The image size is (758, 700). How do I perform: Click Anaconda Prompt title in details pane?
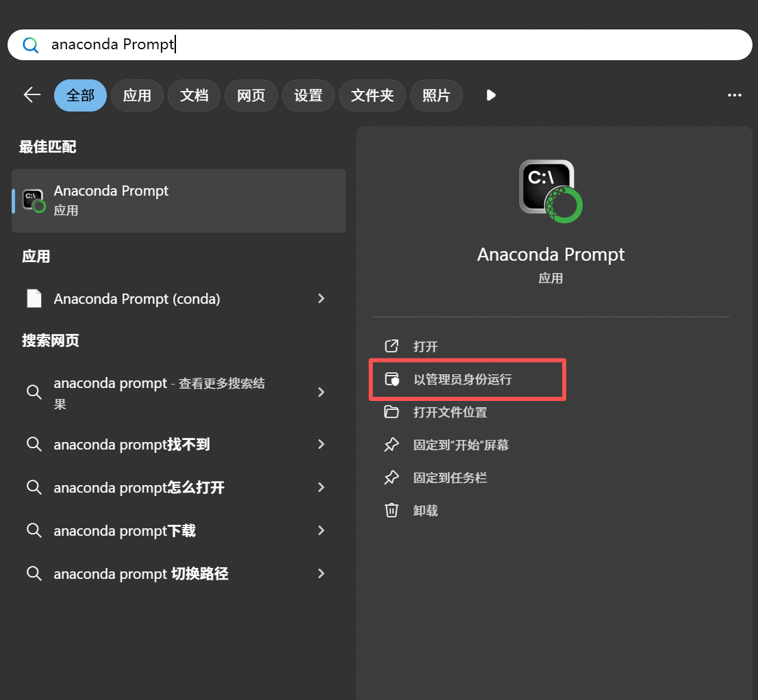[551, 255]
